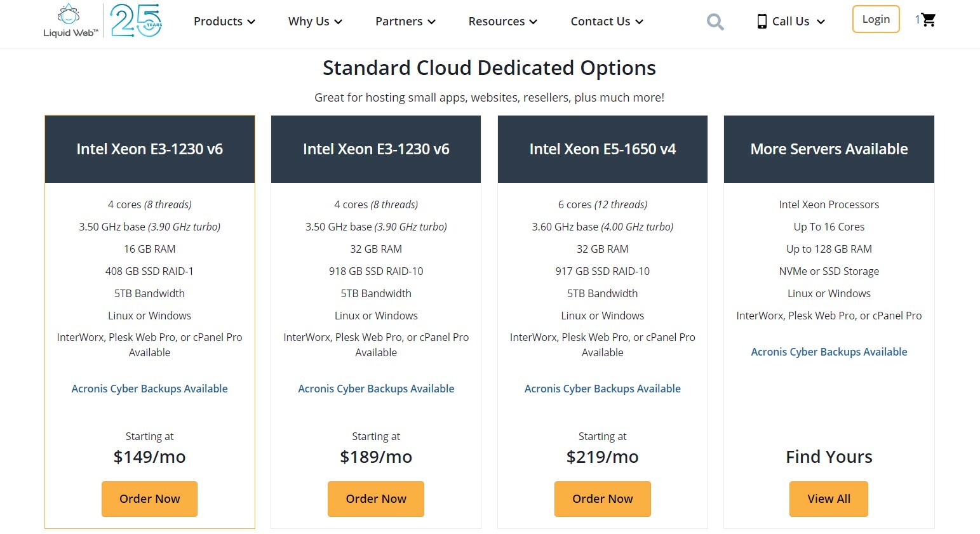Viewport: 980px width, 534px height.
Task: Open the Partners menu
Action: click(405, 21)
